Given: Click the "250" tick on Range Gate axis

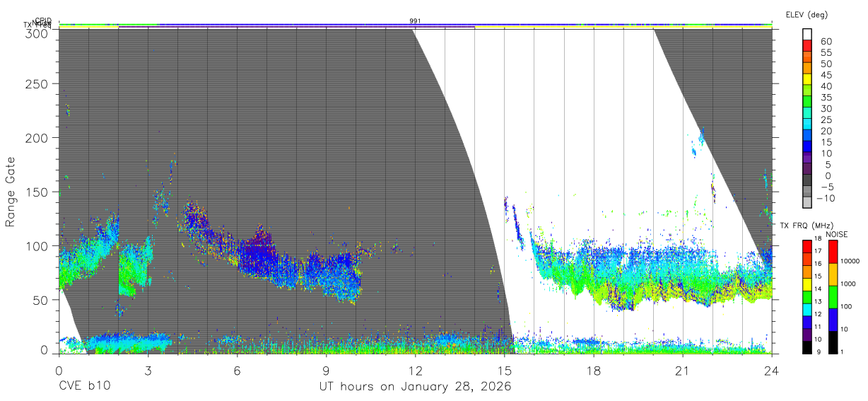Looking at the screenshot, I should (x=37, y=83).
